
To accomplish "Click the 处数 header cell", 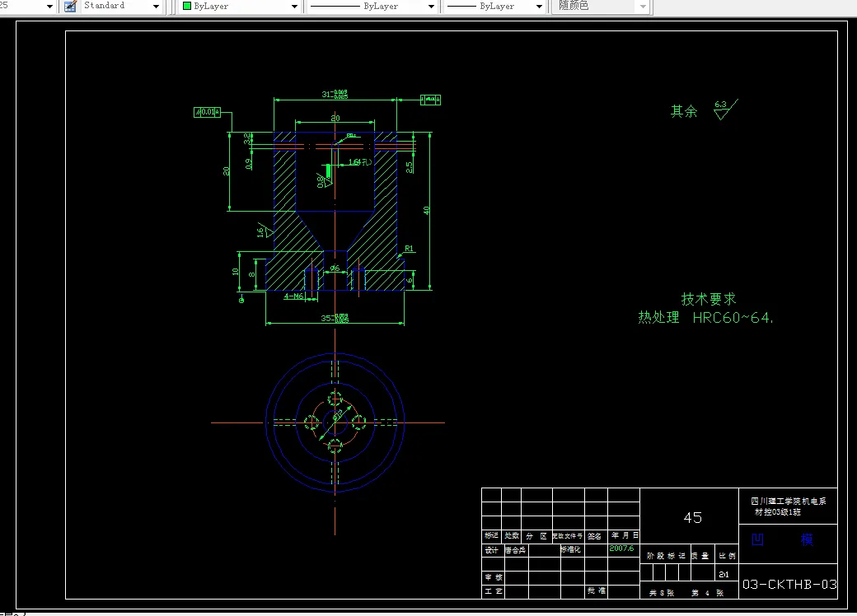I will tap(512, 536).
